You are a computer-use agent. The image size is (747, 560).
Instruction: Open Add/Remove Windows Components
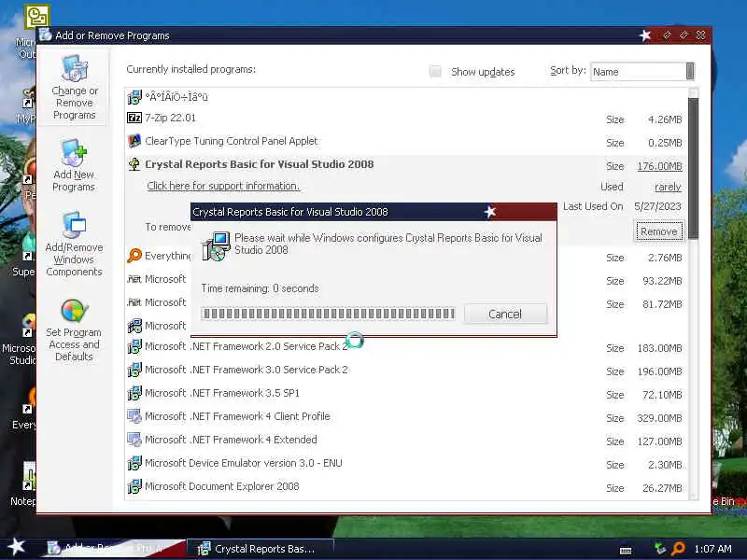[x=74, y=244]
